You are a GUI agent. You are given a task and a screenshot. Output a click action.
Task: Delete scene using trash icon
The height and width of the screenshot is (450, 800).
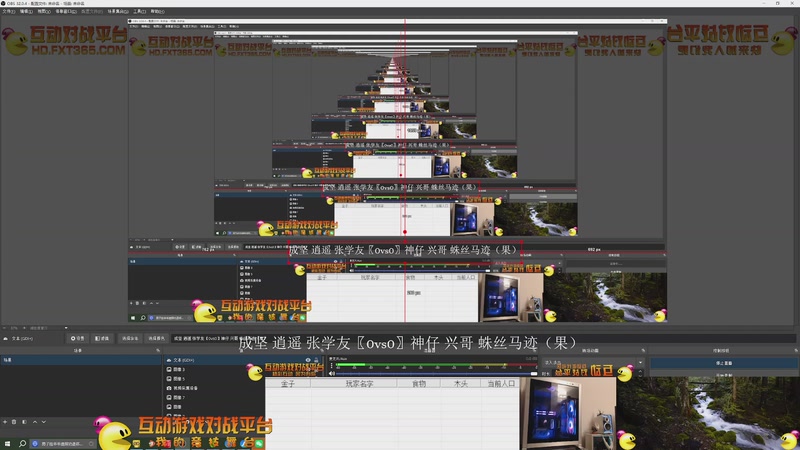pos(14,422)
